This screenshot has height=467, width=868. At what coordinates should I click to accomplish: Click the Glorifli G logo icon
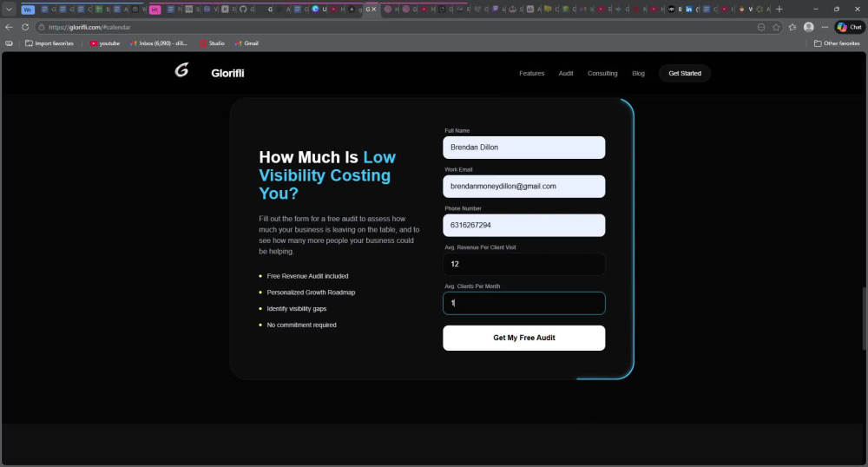pyautogui.click(x=181, y=70)
